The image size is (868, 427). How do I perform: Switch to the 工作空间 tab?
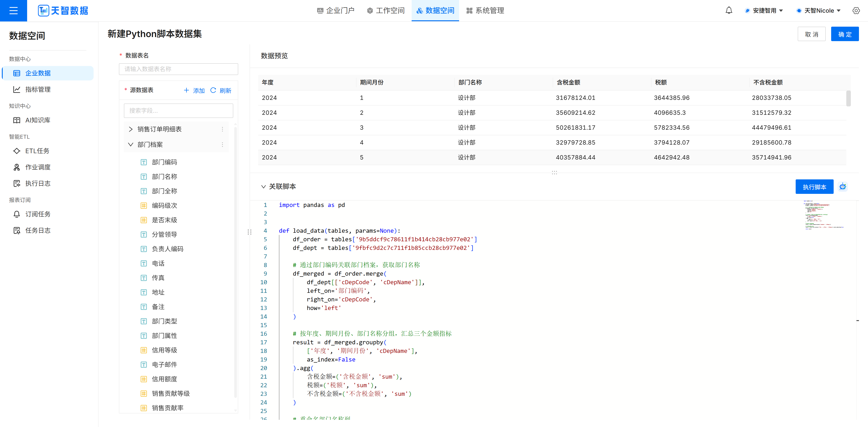[x=386, y=10]
